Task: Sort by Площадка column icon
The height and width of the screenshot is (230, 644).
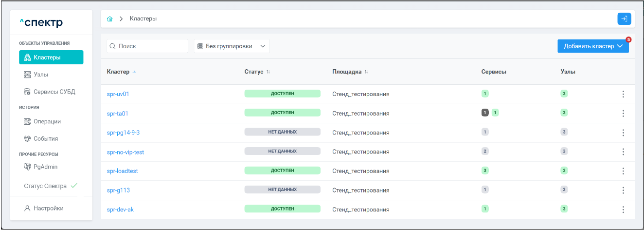Action: click(366, 72)
